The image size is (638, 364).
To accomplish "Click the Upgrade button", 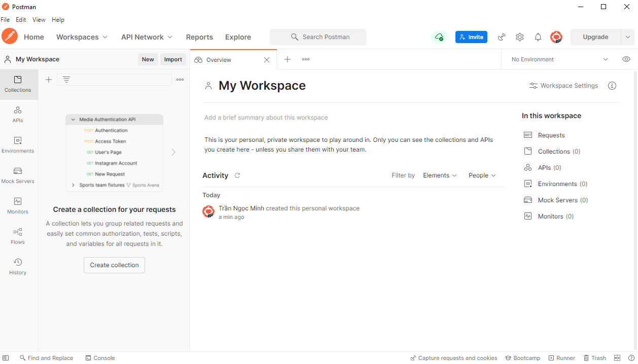I will [595, 37].
